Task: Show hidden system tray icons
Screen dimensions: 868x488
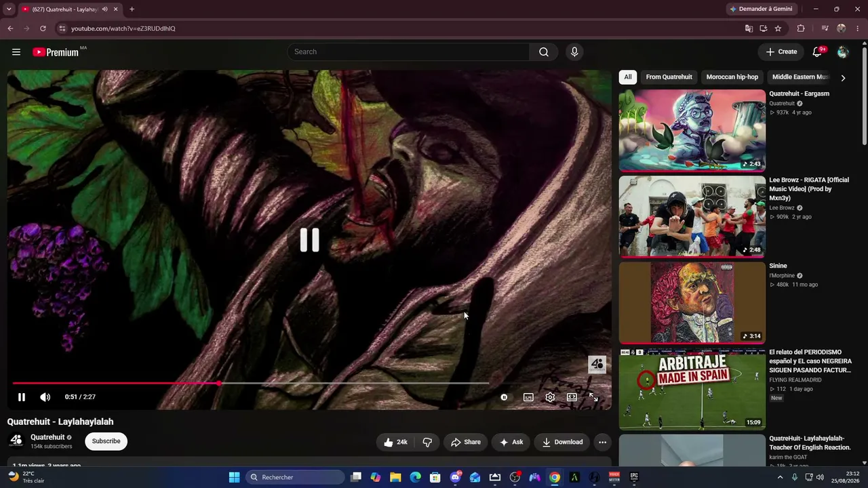Action: pos(780,477)
